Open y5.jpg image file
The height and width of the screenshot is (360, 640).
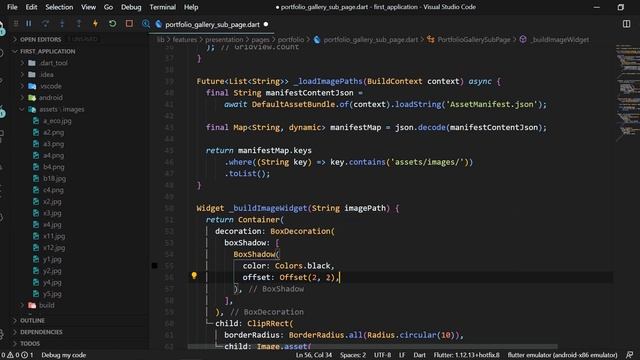52,294
